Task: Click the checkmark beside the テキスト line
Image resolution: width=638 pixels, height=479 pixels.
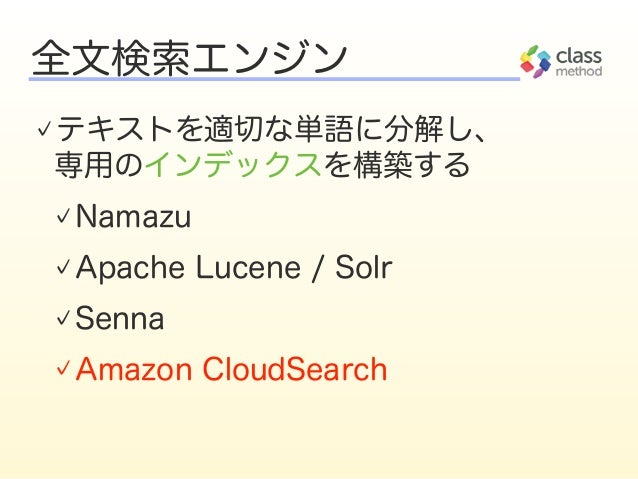Action: pyautogui.click(x=43, y=129)
